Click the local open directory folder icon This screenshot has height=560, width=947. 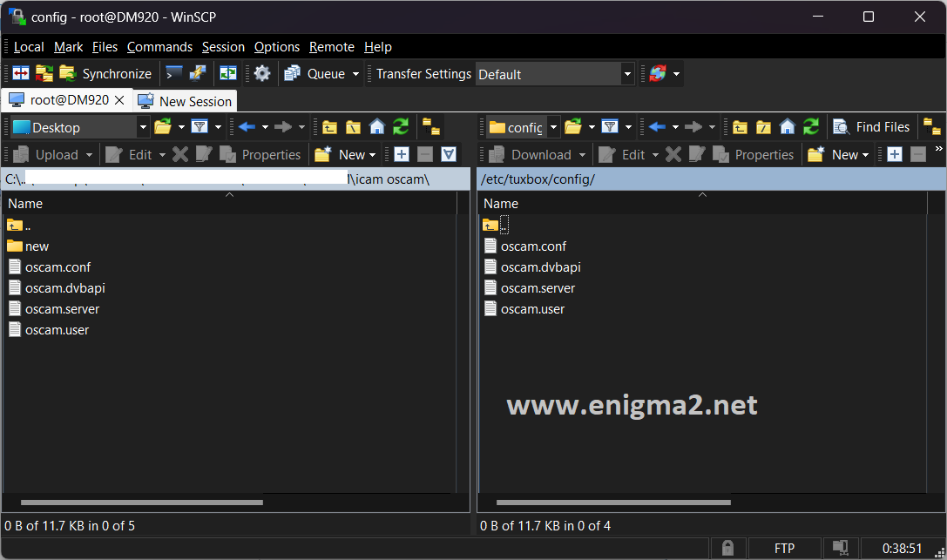(162, 127)
